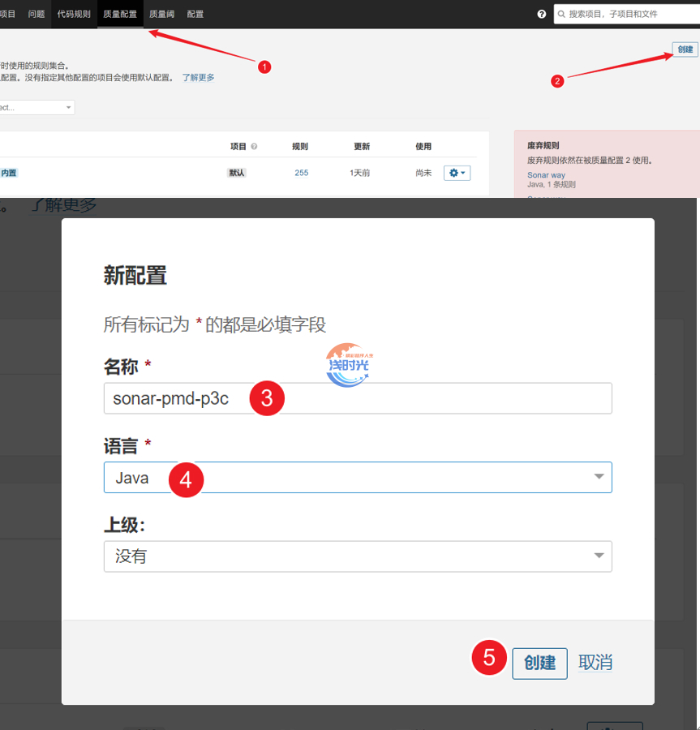700x730 pixels.
Task: Open the 255 rules count link
Action: click(x=301, y=173)
